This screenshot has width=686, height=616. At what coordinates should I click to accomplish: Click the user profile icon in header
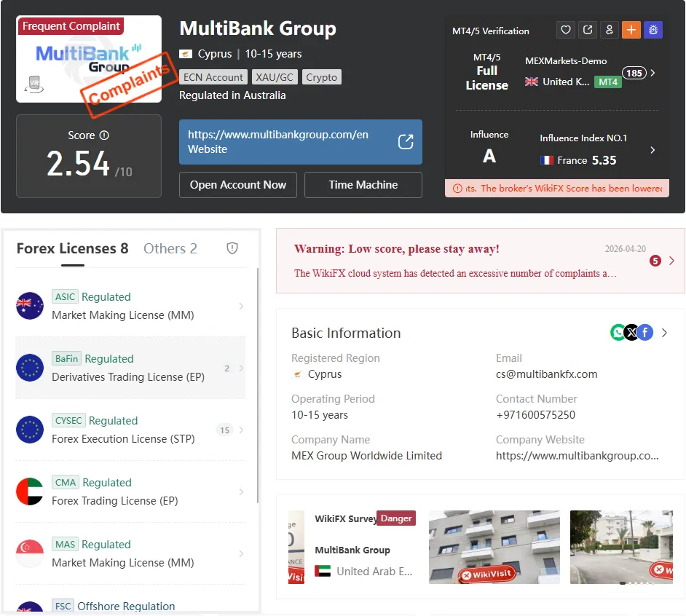(x=610, y=30)
